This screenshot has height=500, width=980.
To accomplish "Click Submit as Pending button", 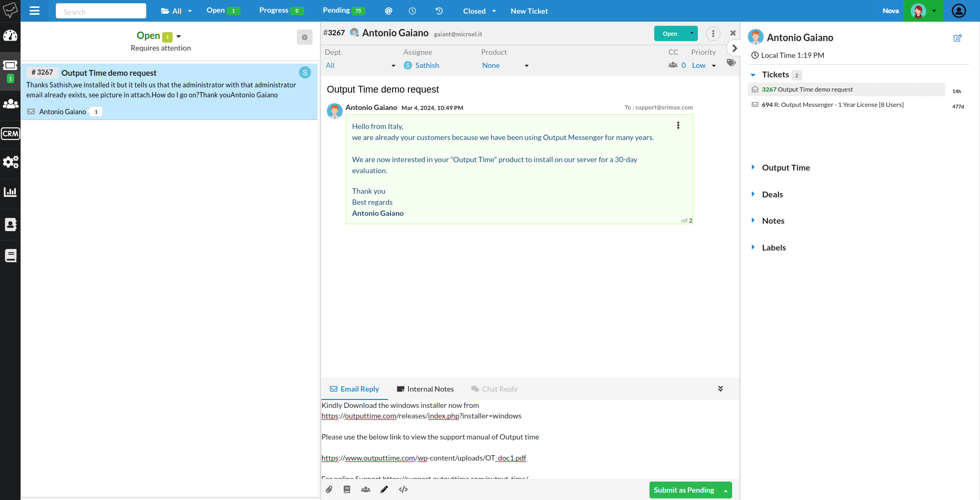I will click(x=684, y=490).
